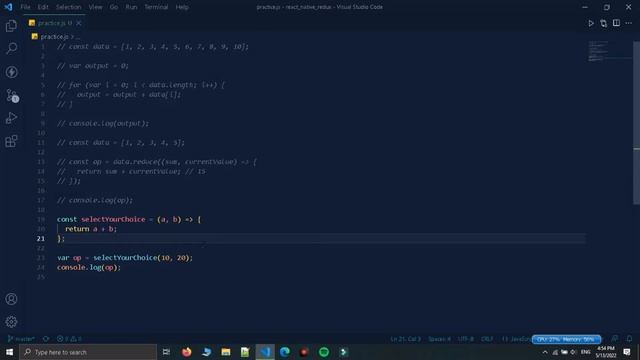This screenshot has width=640, height=360.
Task: Place the cursor on line number 21
Action: coord(41,238)
